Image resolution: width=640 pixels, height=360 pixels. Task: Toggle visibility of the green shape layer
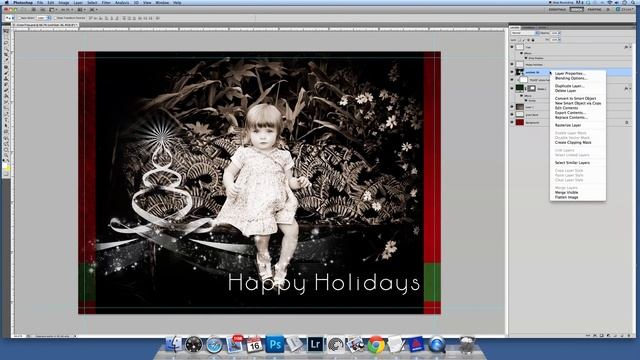[x=512, y=88]
